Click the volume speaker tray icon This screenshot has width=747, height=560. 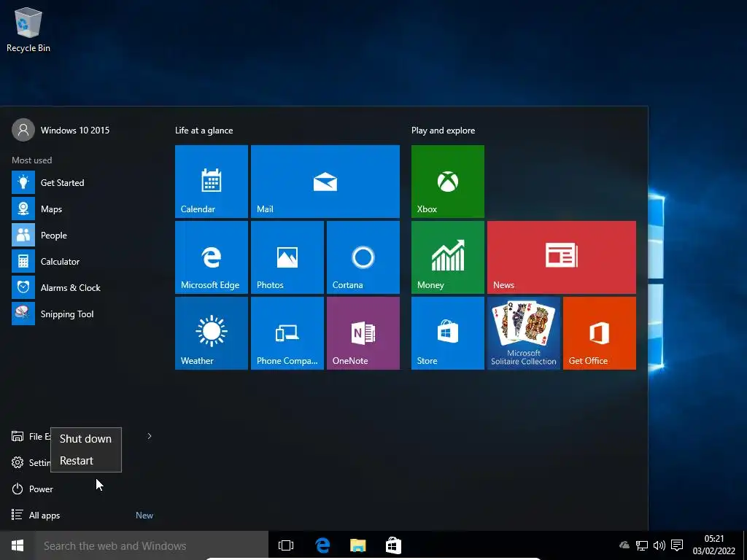[659, 545]
